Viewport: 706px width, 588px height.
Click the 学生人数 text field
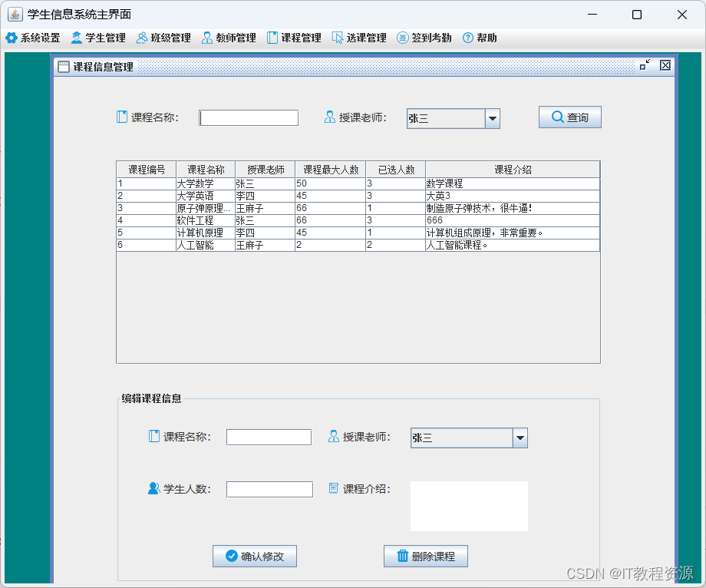point(269,490)
